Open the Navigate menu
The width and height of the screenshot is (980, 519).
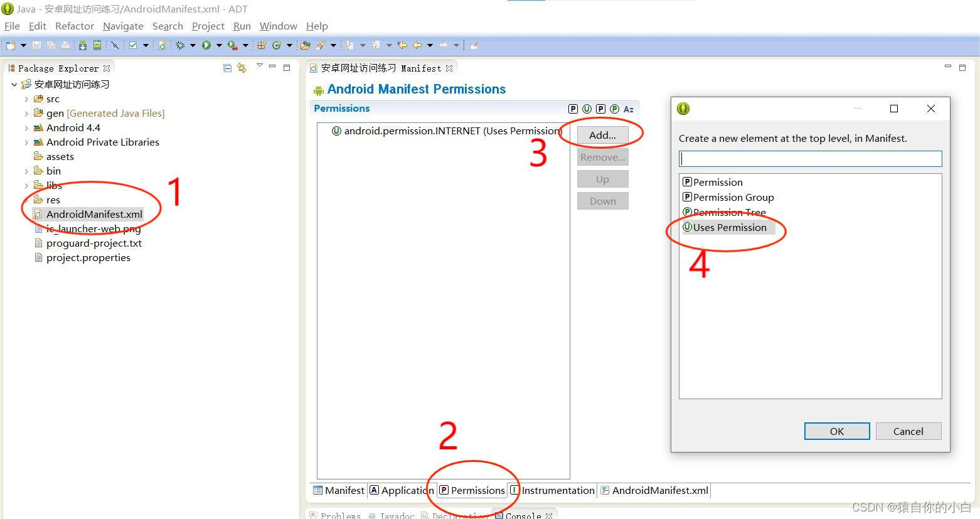coord(123,26)
